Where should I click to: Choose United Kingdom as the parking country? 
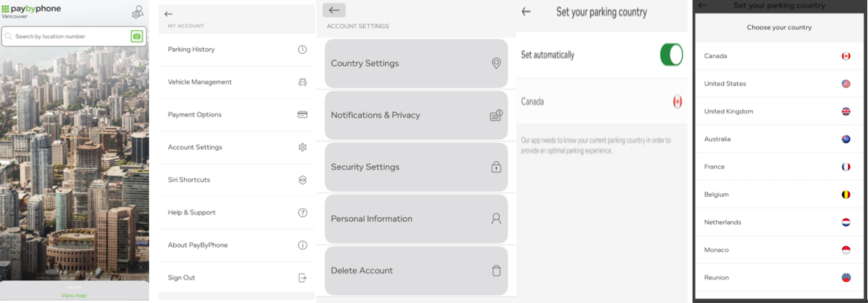pyautogui.click(x=780, y=111)
